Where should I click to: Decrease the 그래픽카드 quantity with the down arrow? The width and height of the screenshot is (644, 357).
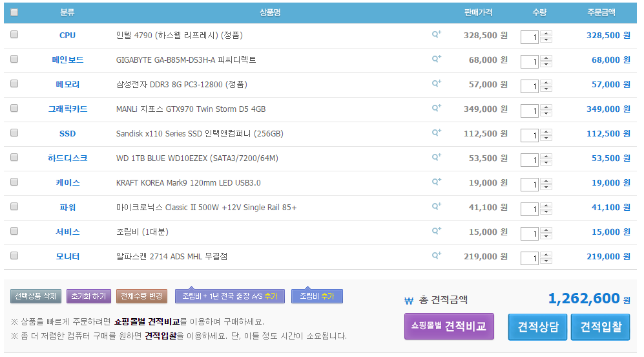tap(546, 114)
